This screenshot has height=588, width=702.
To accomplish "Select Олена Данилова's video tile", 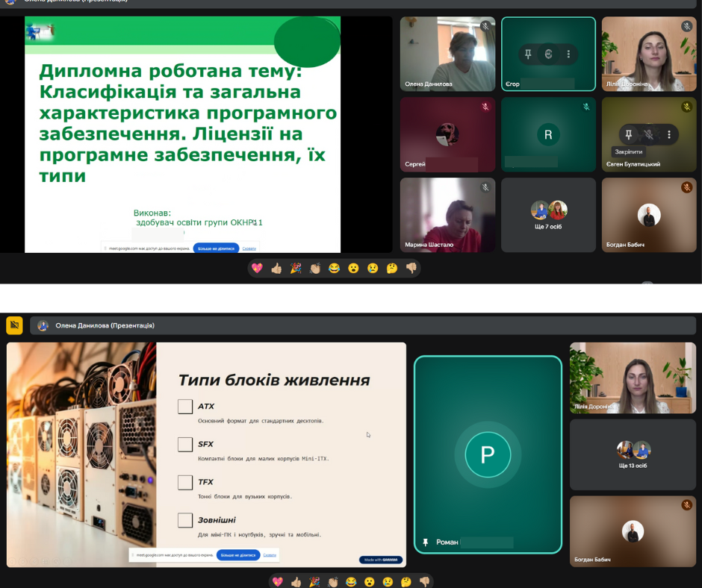I will click(447, 54).
